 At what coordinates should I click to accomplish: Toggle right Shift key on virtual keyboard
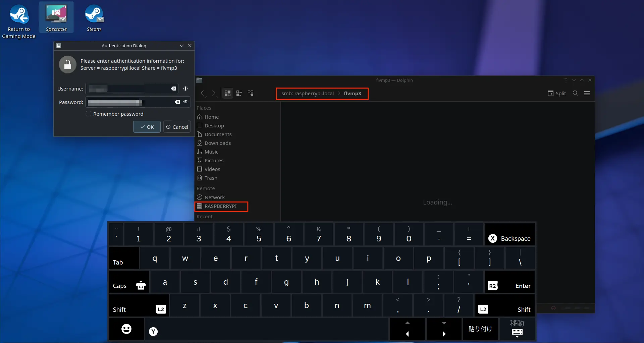pyautogui.click(x=505, y=305)
